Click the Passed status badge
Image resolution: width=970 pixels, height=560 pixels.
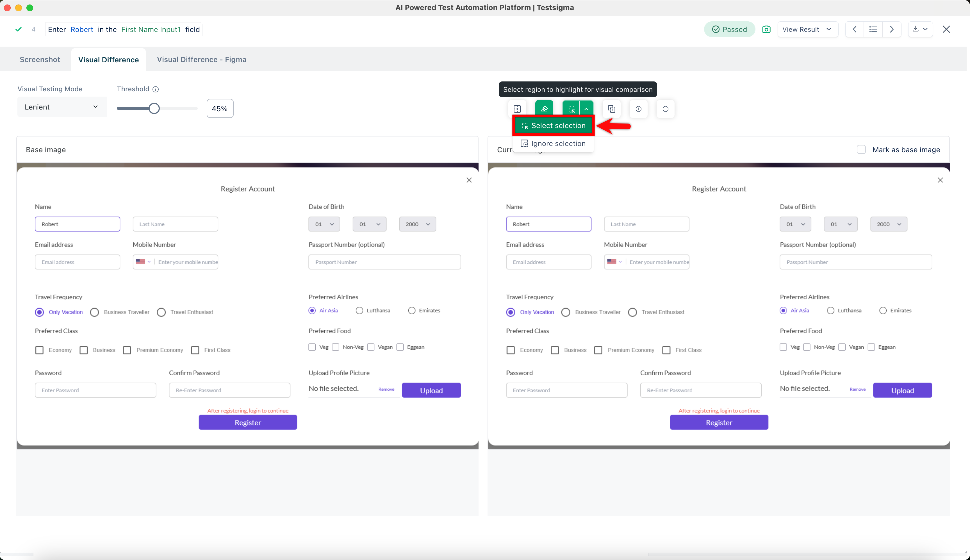coord(729,29)
